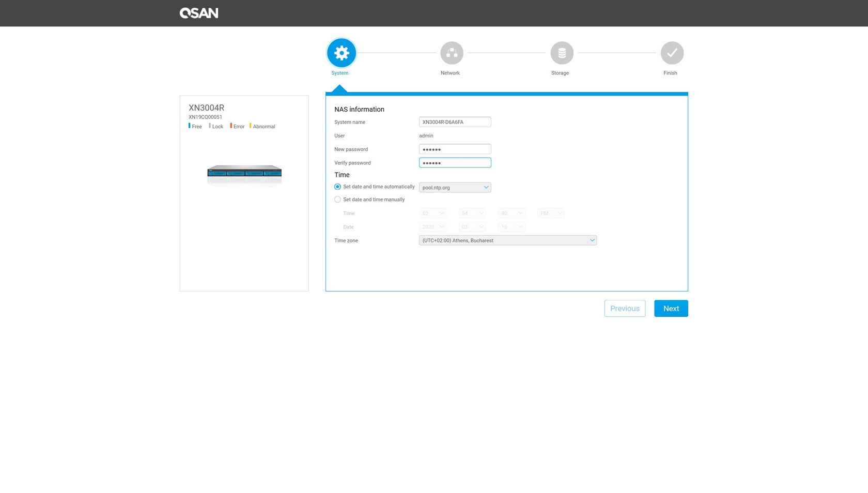Click the Time section heading
This screenshot has height=493, width=868.
pyautogui.click(x=342, y=175)
